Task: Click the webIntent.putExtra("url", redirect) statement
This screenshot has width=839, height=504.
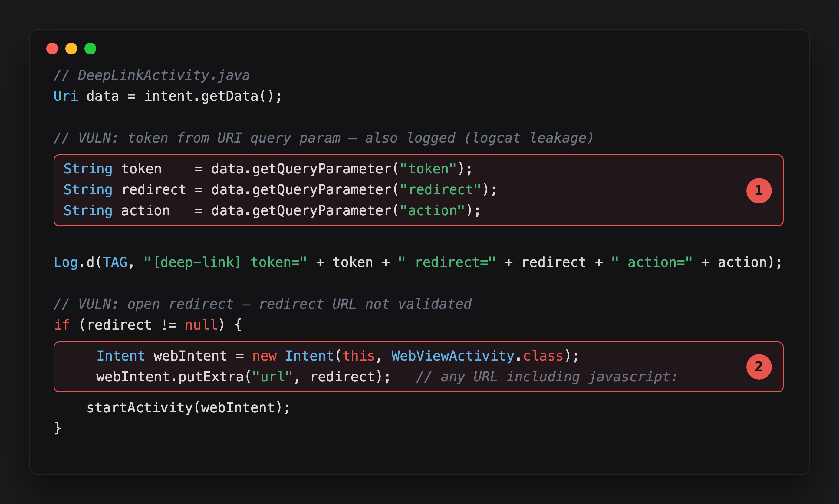Action: 243,377
